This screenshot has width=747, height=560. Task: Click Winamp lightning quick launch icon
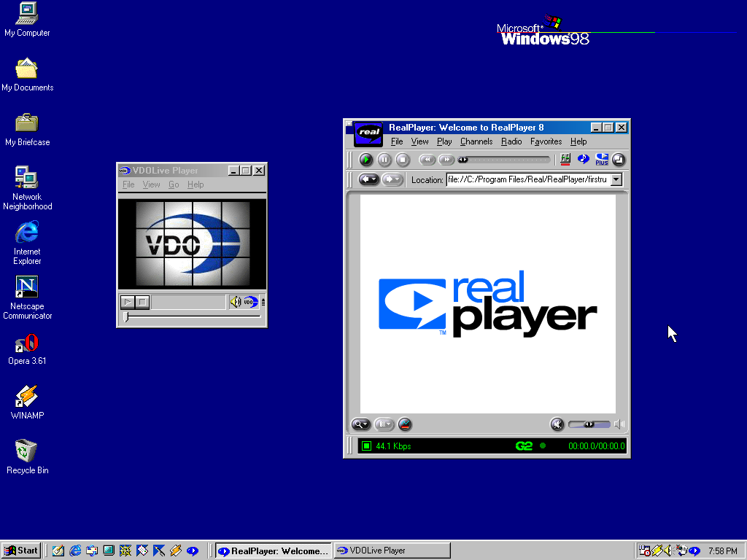[176, 551]
